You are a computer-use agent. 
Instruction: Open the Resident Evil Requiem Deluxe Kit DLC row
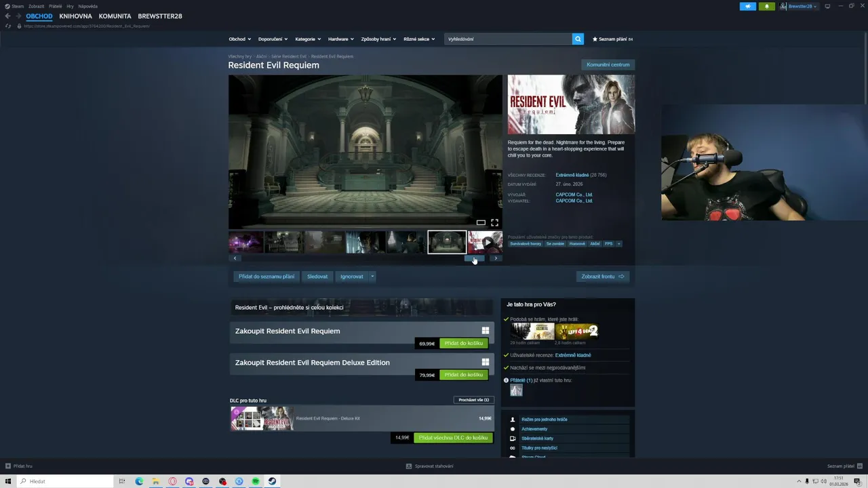[362, 418]
